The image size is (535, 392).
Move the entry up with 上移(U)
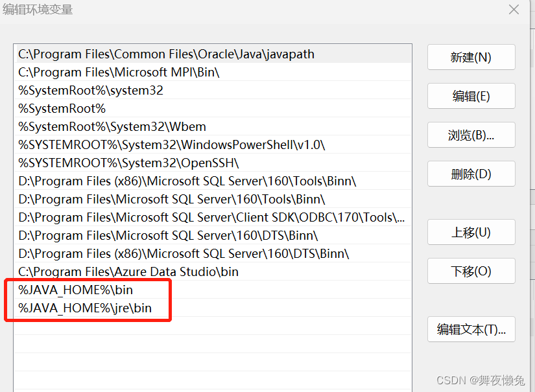[471, 232]
